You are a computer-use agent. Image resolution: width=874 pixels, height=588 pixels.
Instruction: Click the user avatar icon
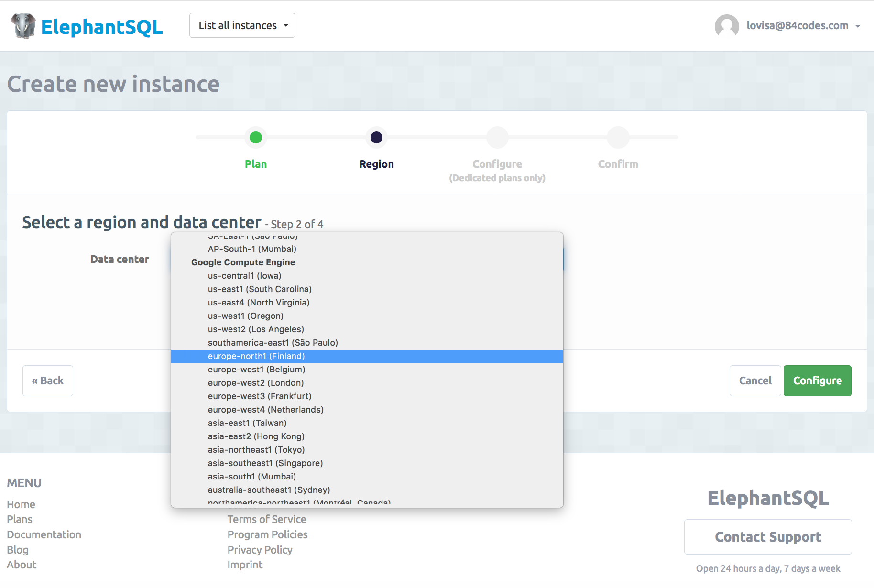click(726, 26)
